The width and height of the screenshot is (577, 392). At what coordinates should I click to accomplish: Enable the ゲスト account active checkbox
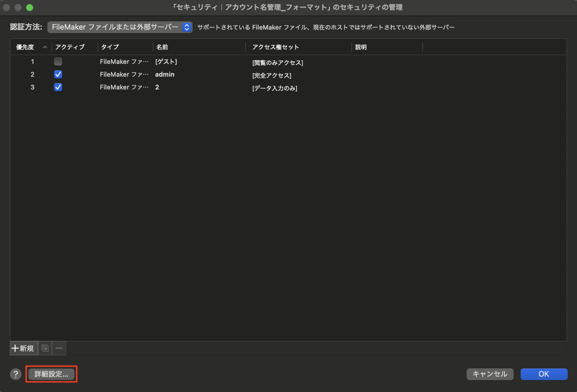pyautogui.click(x=58, y=61)
